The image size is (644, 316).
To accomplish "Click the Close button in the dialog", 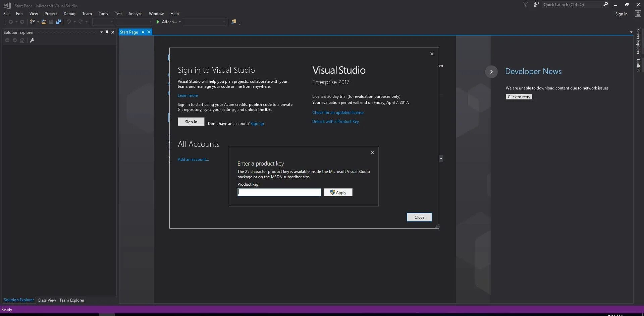I will [x=419, y=217].
